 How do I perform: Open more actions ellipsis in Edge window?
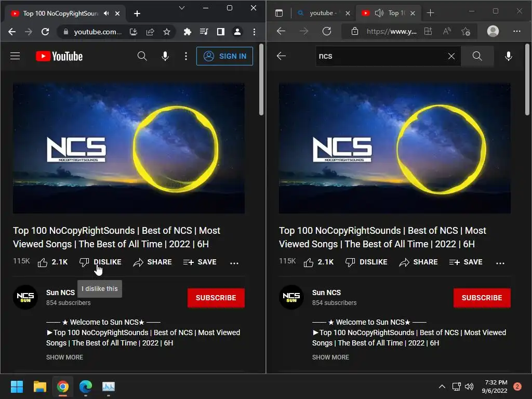tap(500, 263)
